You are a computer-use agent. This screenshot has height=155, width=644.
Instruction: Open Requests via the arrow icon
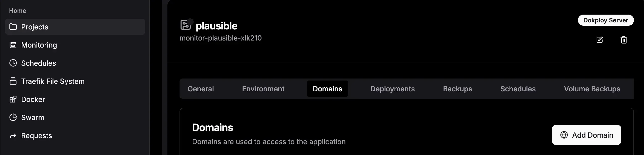coord(13,136)
